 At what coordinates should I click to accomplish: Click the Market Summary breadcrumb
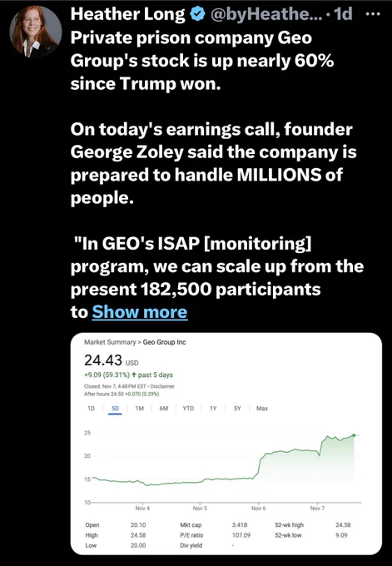tap(110, 342)
